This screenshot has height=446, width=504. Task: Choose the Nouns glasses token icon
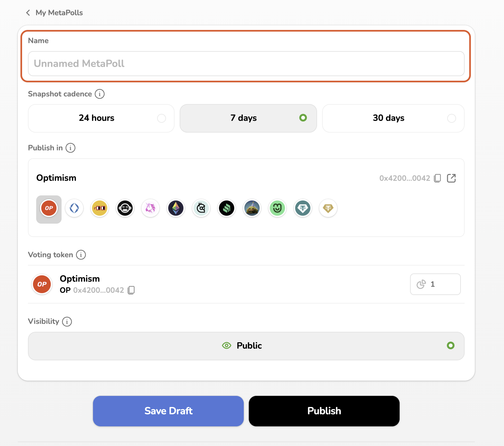click(x=100, y=208)
